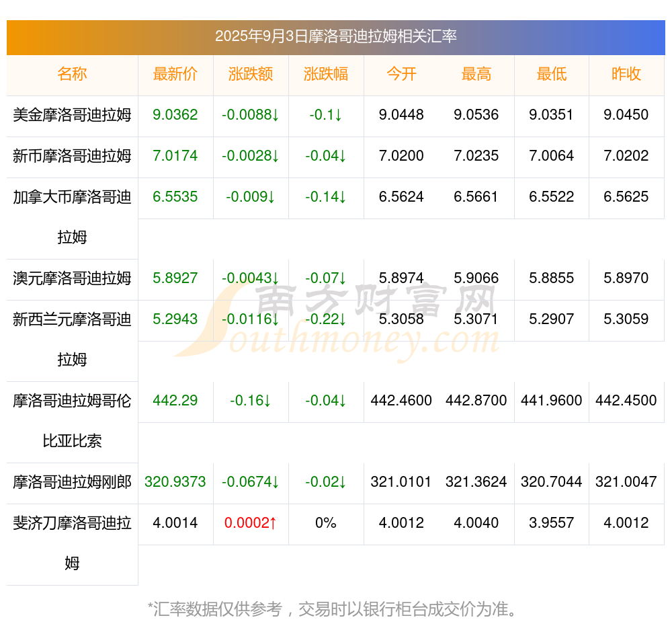Click opening price 6.5624
The height and width of the screenshot is (630, 672).
pos(401,197)
